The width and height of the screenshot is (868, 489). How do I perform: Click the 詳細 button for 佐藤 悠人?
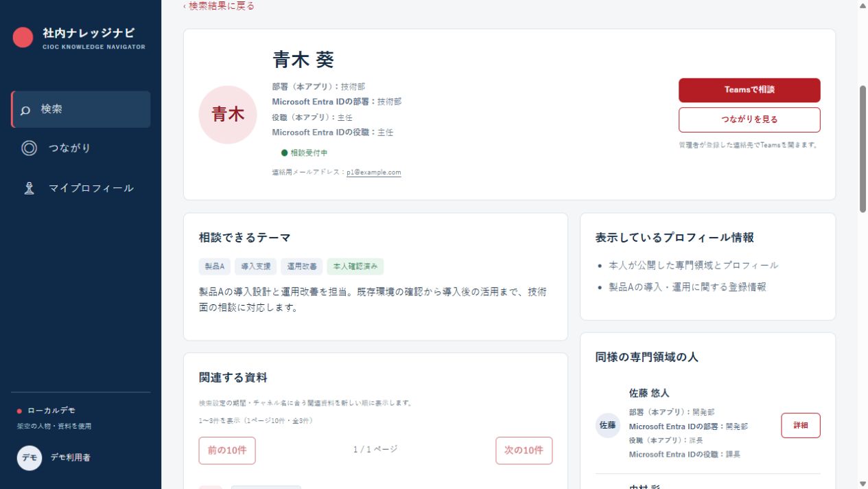(801, 425)
